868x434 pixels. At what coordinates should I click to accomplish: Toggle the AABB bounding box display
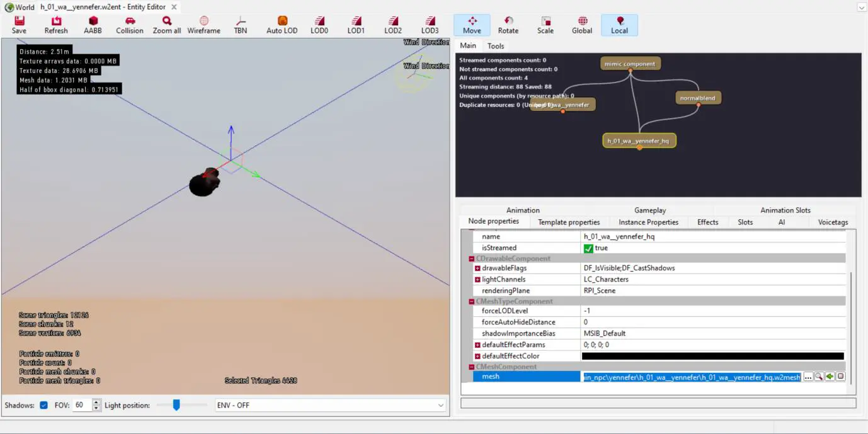point(93,25)
